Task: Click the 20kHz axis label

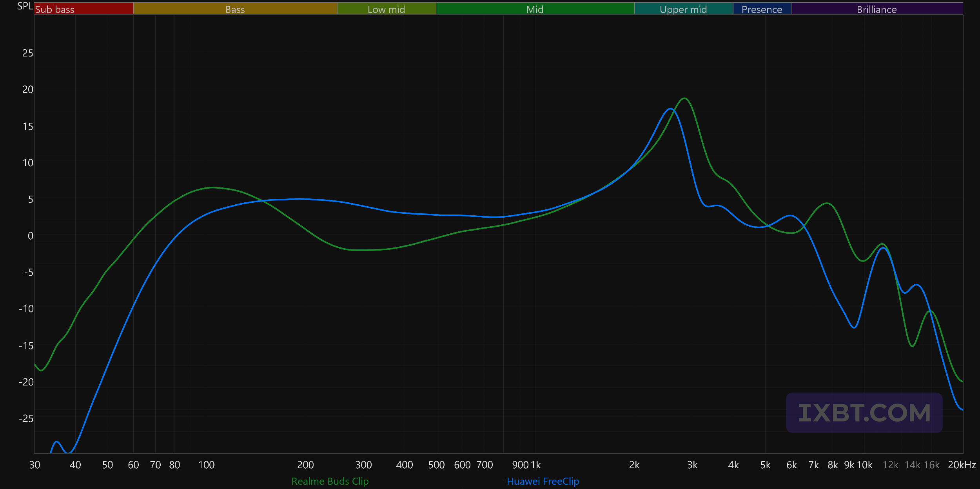Action: [x=962, y=465]
